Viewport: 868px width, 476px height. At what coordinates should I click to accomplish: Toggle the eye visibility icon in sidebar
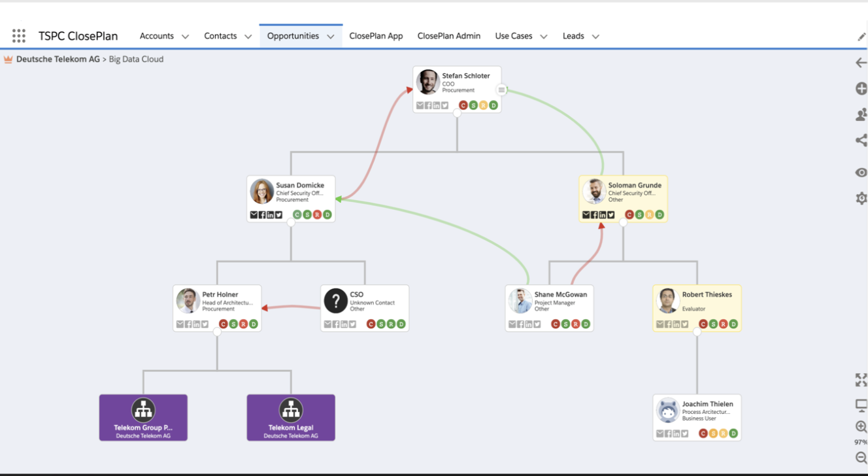(x=861, y=173)
